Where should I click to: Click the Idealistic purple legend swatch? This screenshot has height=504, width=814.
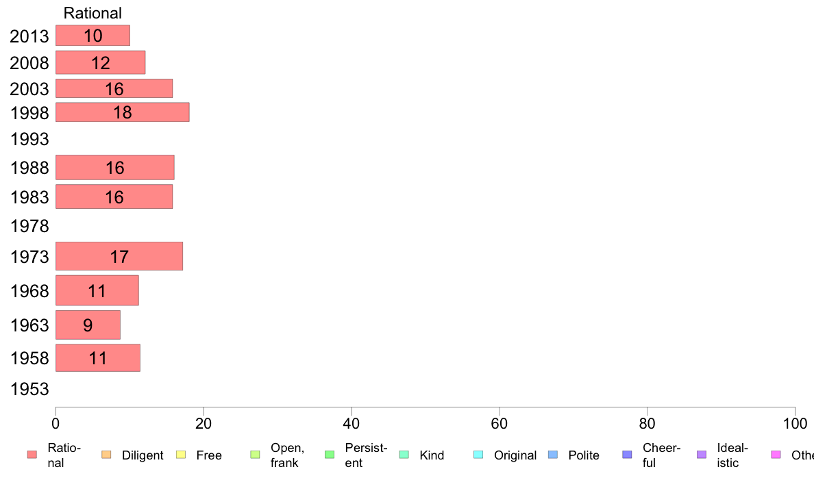point(702,455)
